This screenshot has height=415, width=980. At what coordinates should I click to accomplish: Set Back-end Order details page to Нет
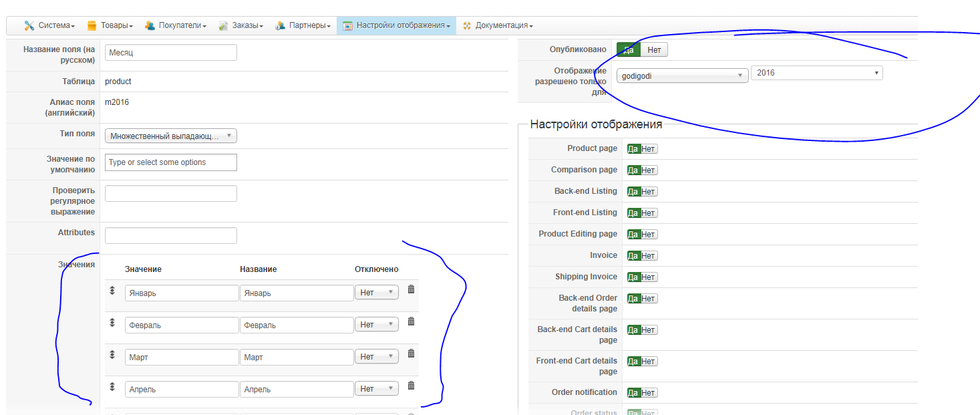coord(649,299)
